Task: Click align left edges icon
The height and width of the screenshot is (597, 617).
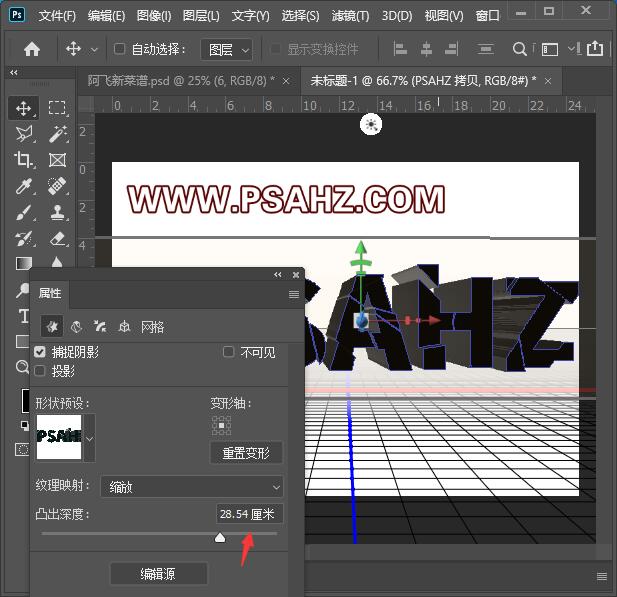Action: click(x=400, y=50)
